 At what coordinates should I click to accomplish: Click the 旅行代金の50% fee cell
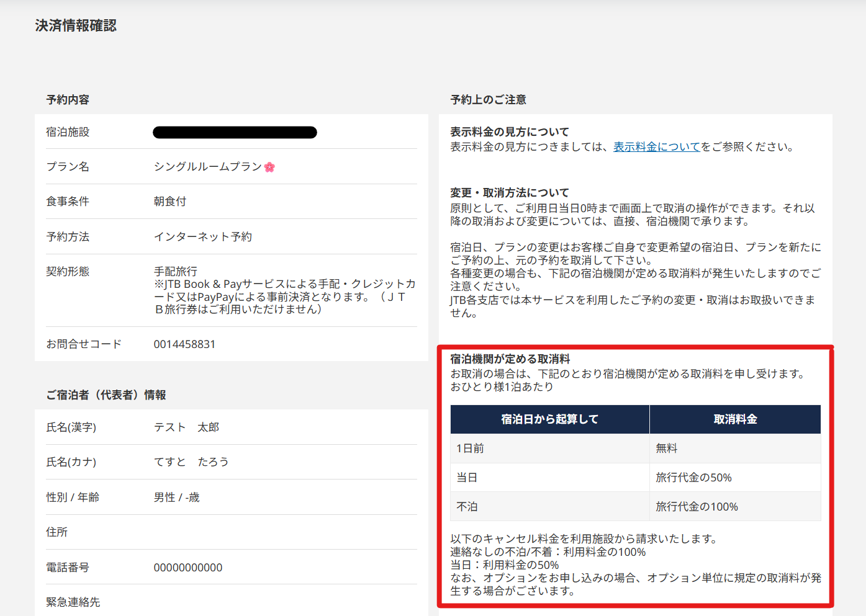coord(693,478)
